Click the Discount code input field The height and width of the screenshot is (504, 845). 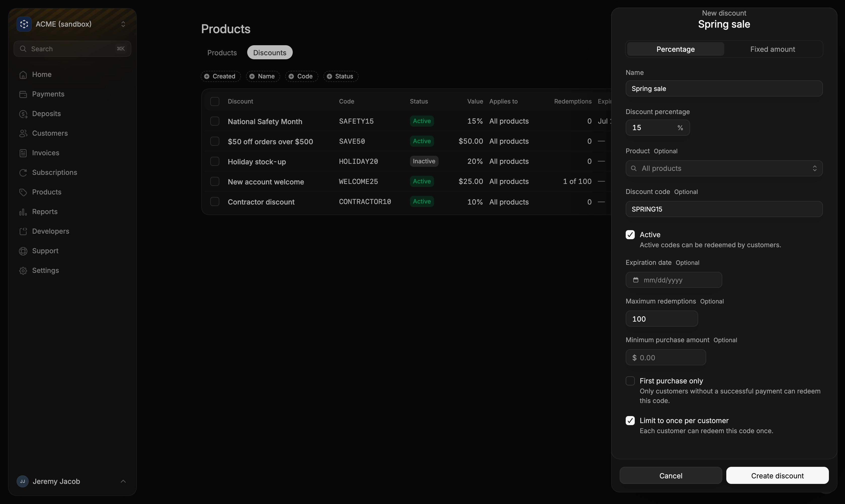click(724, 209)
